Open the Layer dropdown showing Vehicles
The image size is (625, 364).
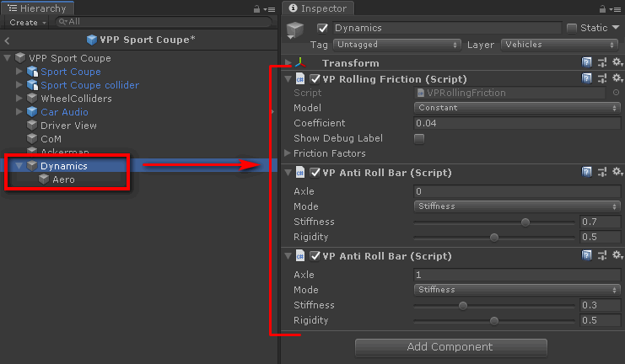(559, 45)
